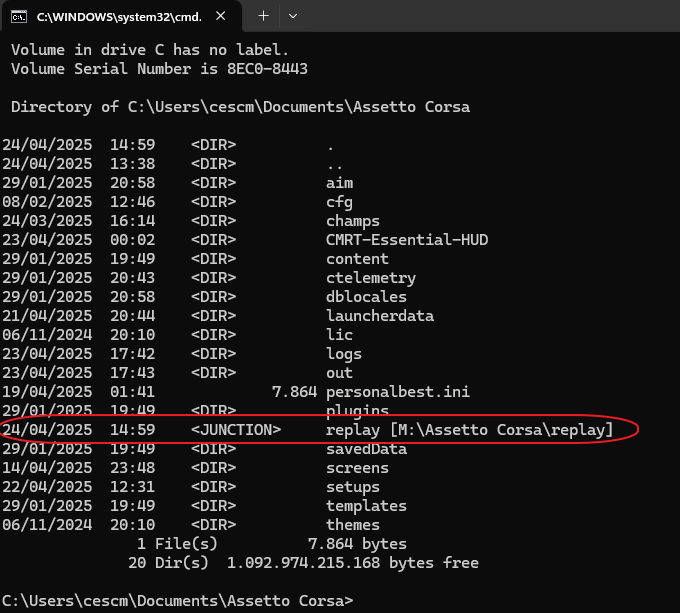Click the savedData directory name
The height and width of the screenshot is (613, 680).
(x=366, y=449)
